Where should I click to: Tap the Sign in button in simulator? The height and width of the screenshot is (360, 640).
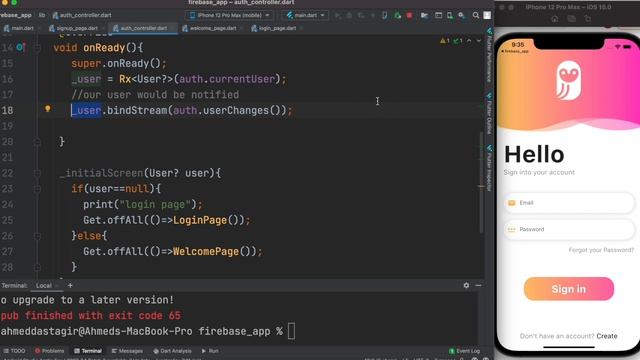point(569,289)
